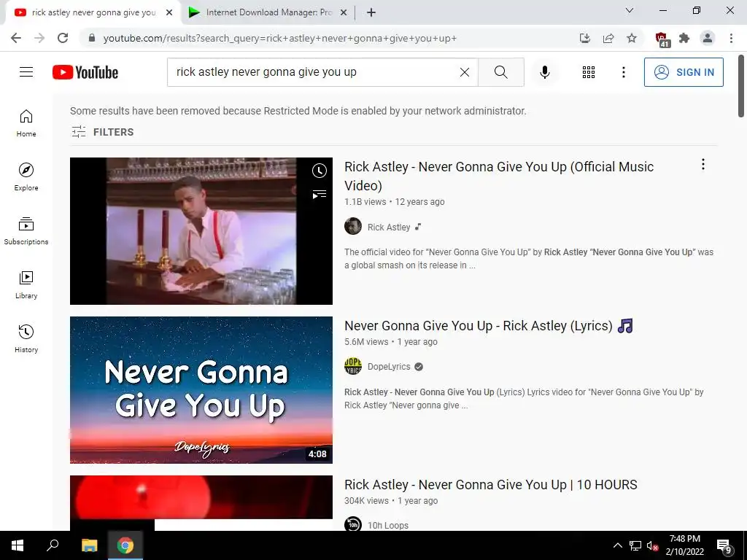
Task: Clear the search query with X
Action: pyautogui.click(x=465, y=72)
